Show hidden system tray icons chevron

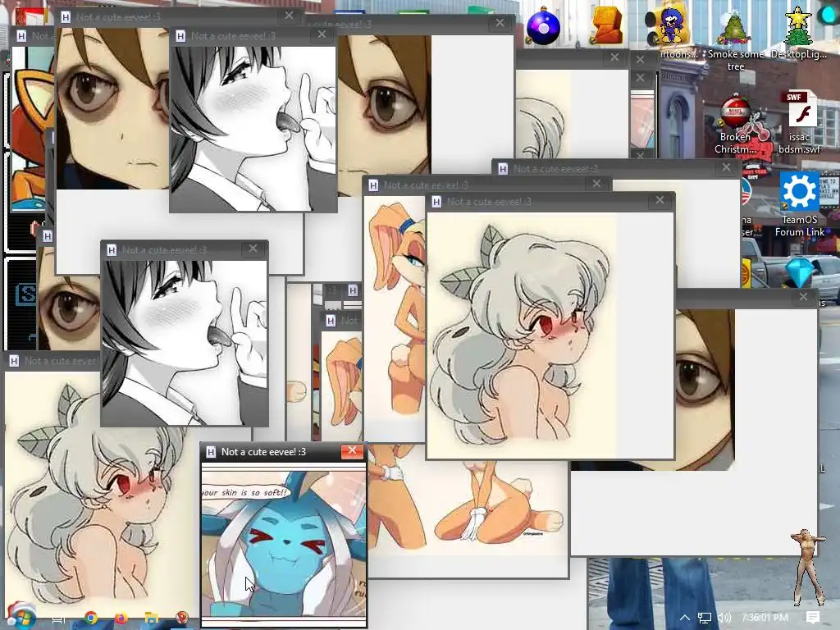coord(685,619)
